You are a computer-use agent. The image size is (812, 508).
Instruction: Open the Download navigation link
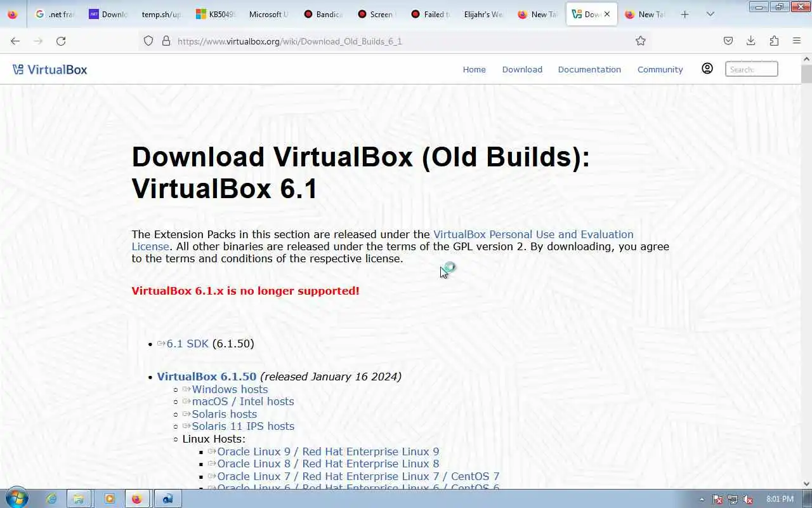coord(522,69)
